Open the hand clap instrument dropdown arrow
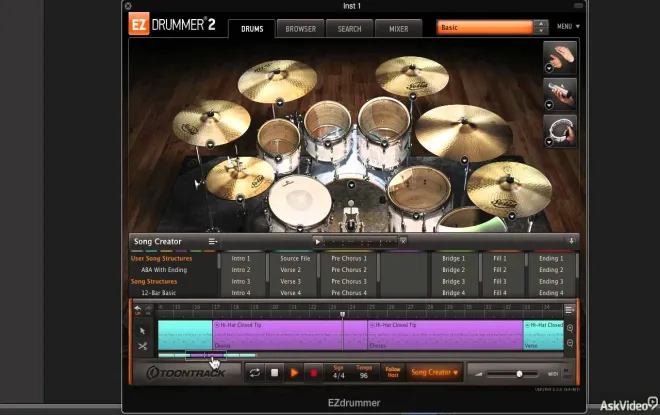This screenshot has width=660, height=415. 549,68
